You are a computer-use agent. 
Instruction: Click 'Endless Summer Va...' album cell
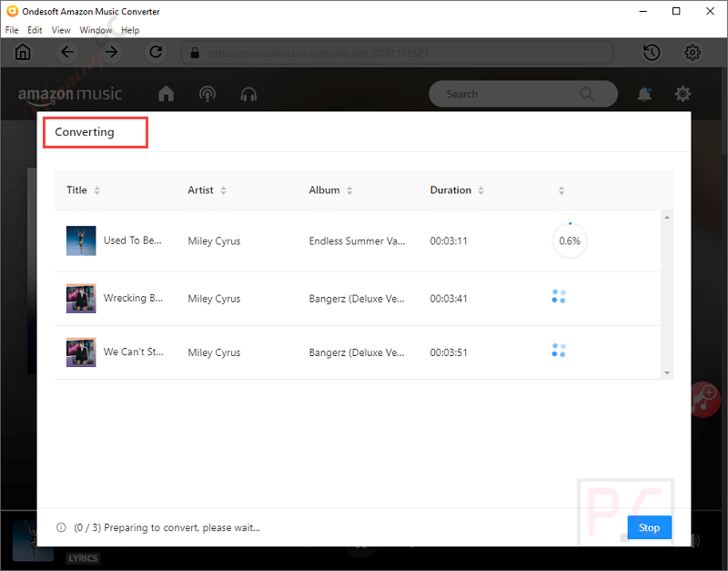tap(357, 240)
